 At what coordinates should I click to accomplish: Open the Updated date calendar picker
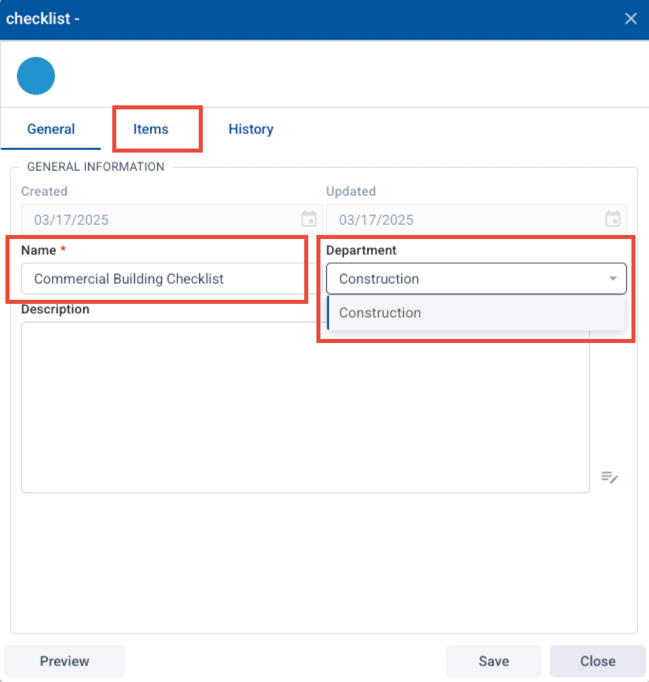[613, 219]
